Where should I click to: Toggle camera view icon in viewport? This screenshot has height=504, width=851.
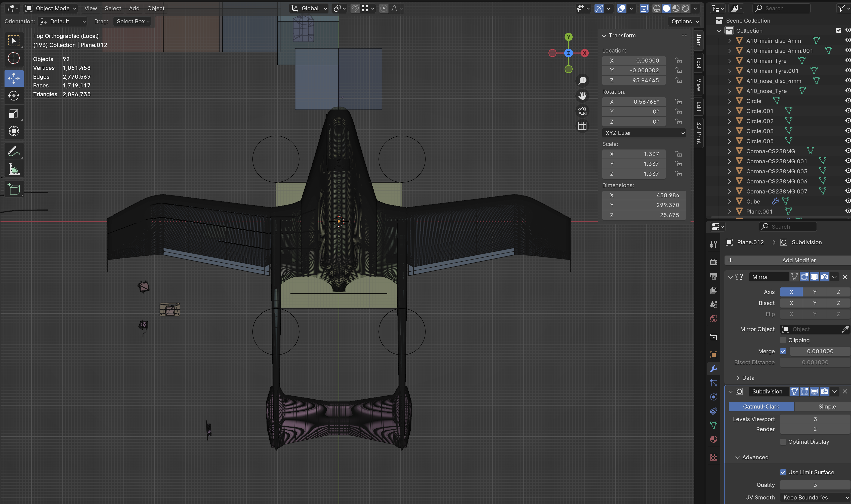pos(582,111)
